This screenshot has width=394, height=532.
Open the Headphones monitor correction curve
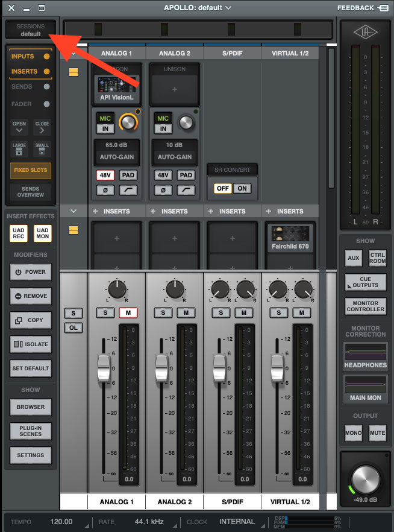click(x=366, y=356)
